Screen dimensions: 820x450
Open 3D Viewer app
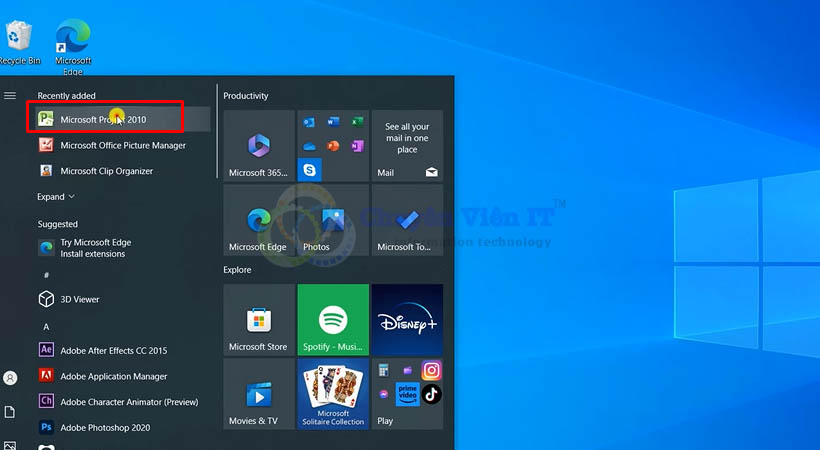tap(79, 299)
